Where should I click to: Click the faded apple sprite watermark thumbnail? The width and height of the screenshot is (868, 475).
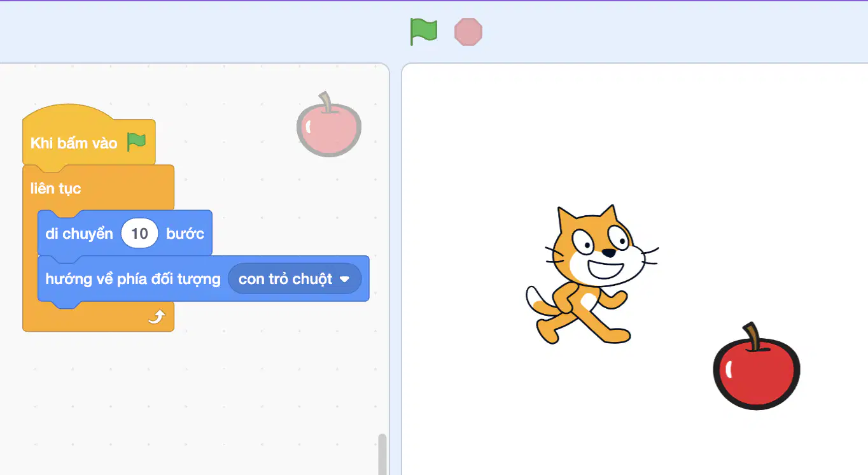[x=329, y=124]
